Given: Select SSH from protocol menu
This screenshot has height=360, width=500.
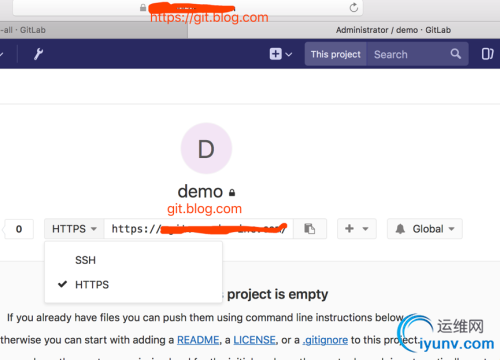Looking at the screenshot, I should point(133,260).
